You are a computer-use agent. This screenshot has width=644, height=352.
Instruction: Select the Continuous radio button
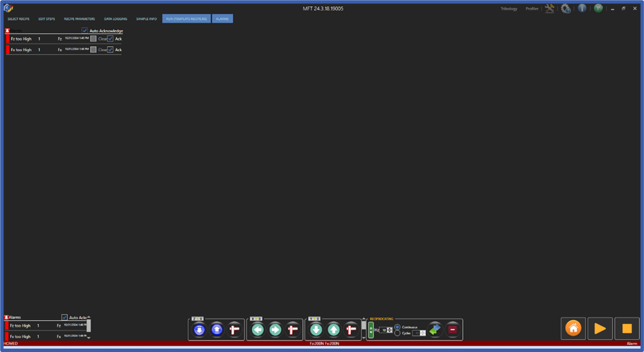coord(397,327)
